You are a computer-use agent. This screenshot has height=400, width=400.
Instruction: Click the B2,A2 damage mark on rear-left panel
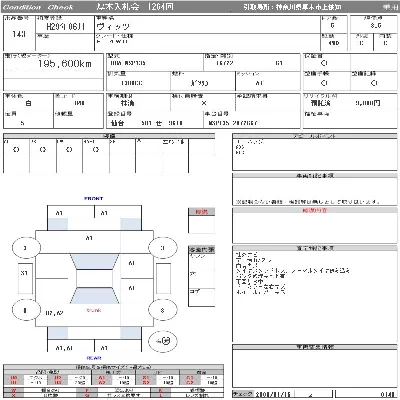pyautogui.click(x=54, y=313)
